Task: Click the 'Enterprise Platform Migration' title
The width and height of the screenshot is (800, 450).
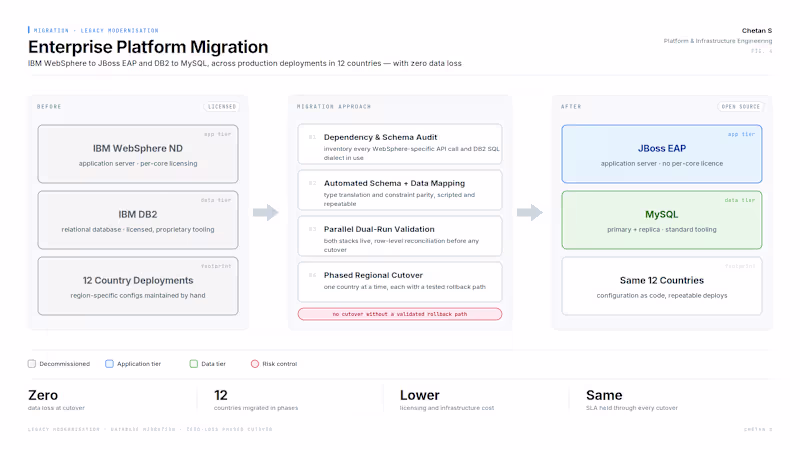Action: [148, 47]
